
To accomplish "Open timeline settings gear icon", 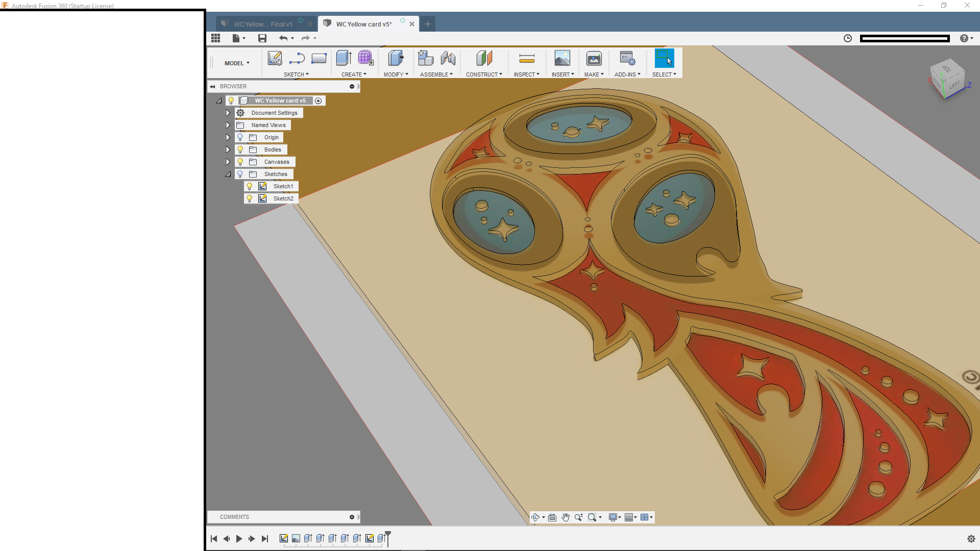I will [971, 539].
